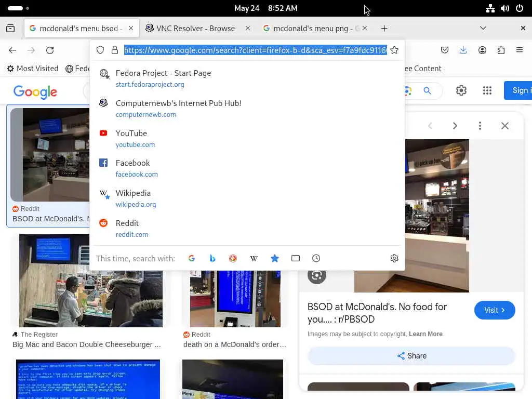This screenshot has width=532, height=399.
Task: Search this time with DuckDuckGo icon
Action: tap(233, 258)
